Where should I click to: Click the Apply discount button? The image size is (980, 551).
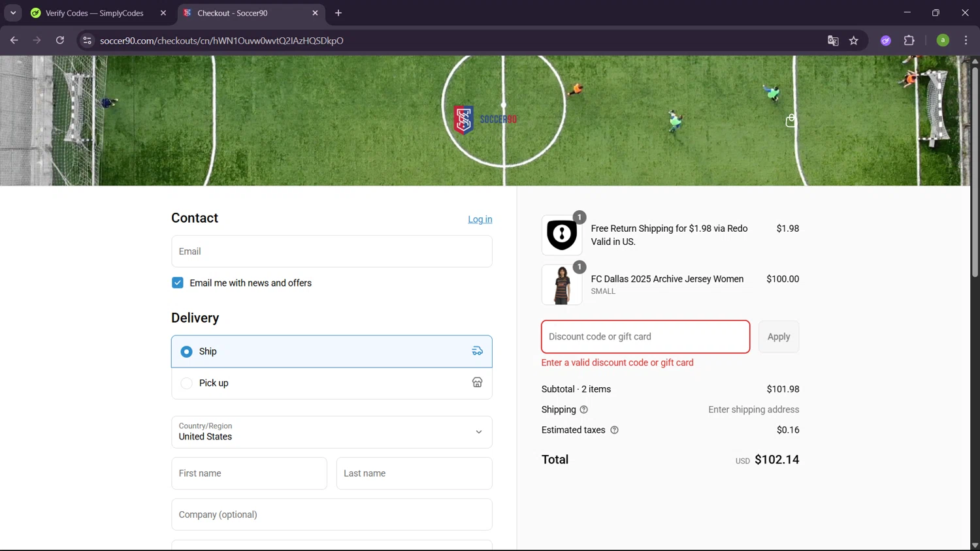779,337
